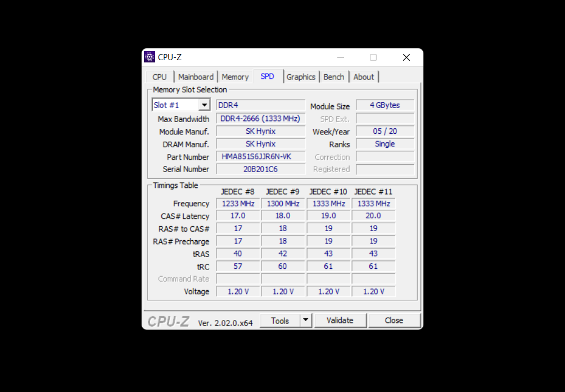
Task: Go to the Graphics tab
Action: coord(301,77)
